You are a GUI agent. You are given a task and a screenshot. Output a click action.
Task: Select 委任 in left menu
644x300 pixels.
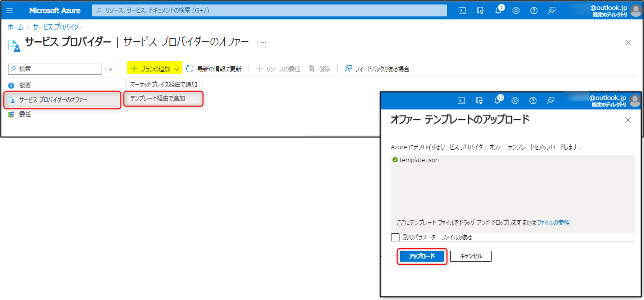click(x=25, y=114)
